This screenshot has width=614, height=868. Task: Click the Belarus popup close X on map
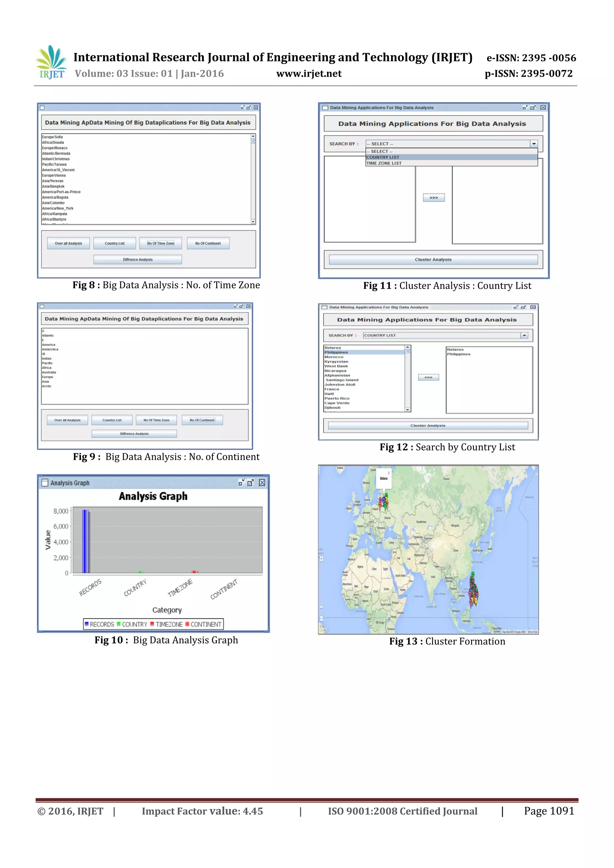pyautogui.click(x=389, y=473)
